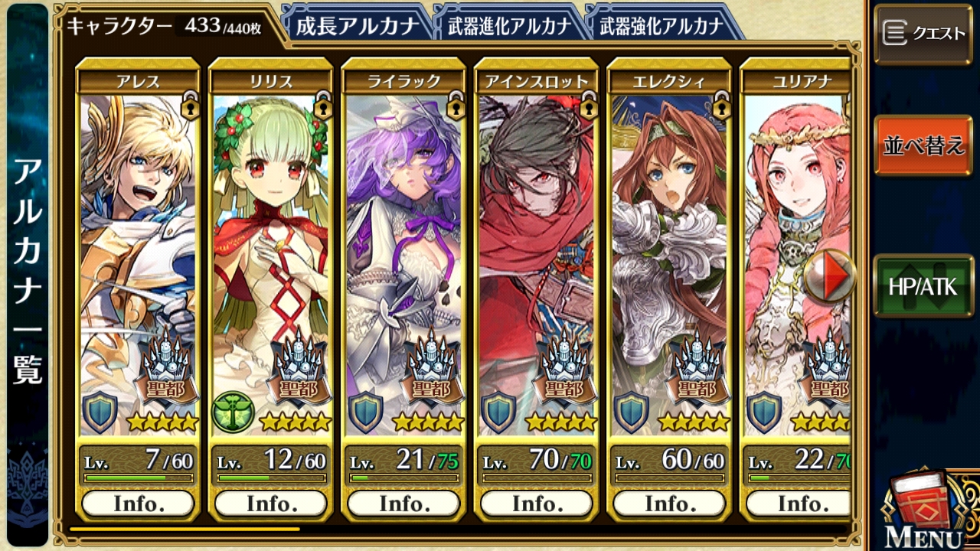Click the lock icon on アインスロット card

(x=589, y=106)
